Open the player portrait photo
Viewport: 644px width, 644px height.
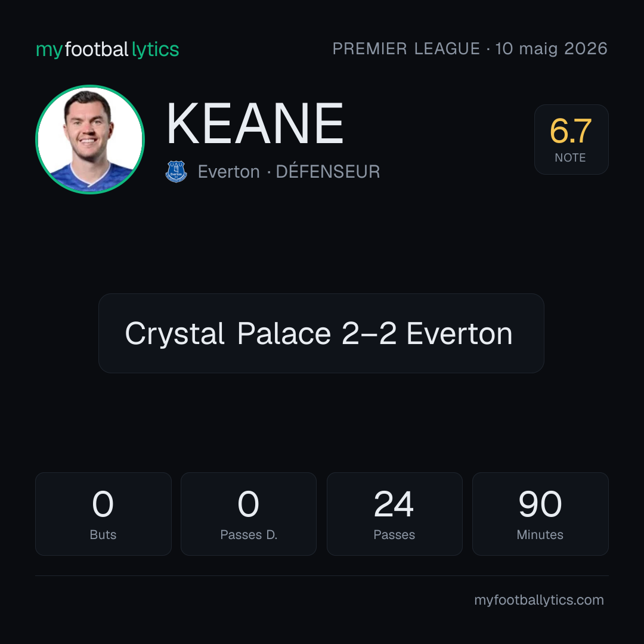(90, 139)
